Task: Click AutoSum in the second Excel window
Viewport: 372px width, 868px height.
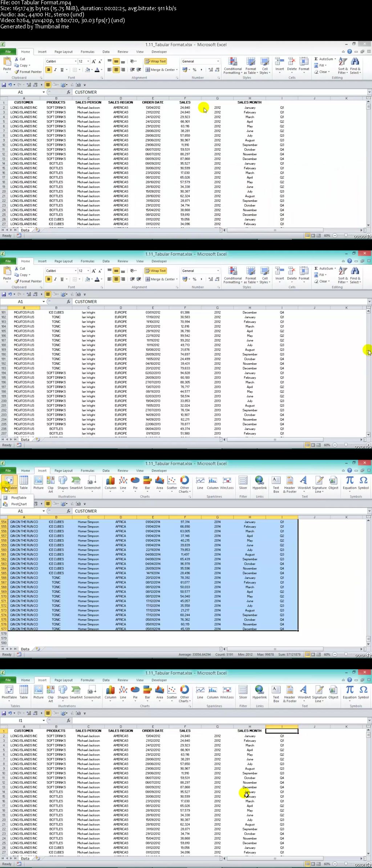Action: [x=325, y=268]
